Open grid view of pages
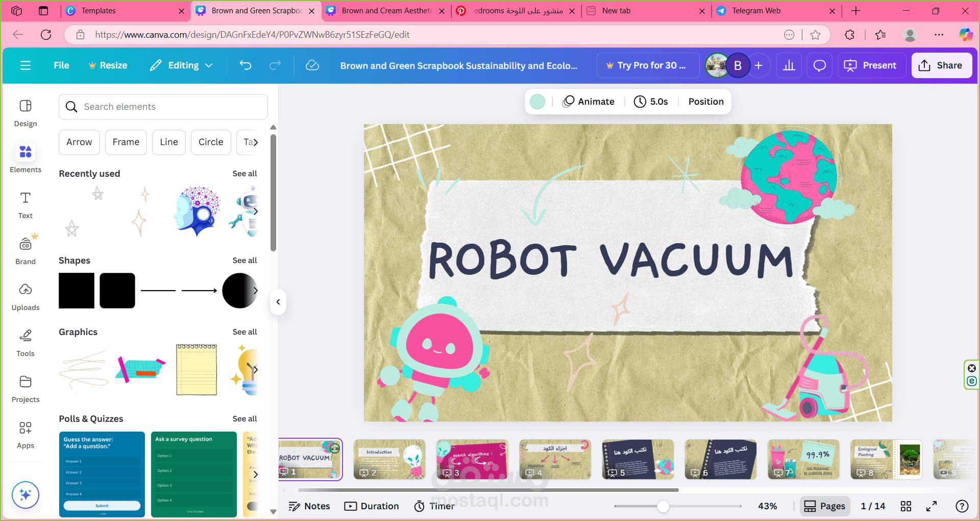The height and width of the screenshot is (521, 980). click(906, 506)
